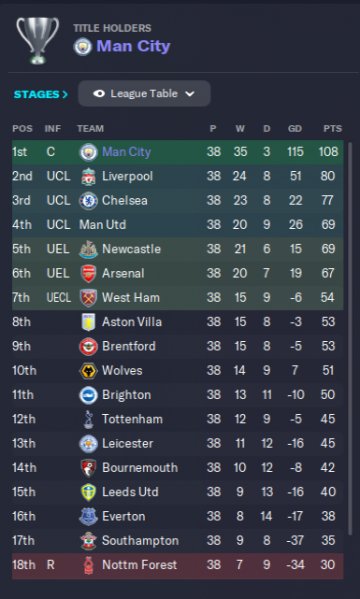The width and height of the screenshot is (360, 599).
Task: Click the Liverpool club crest
Action: coord(88,176)
